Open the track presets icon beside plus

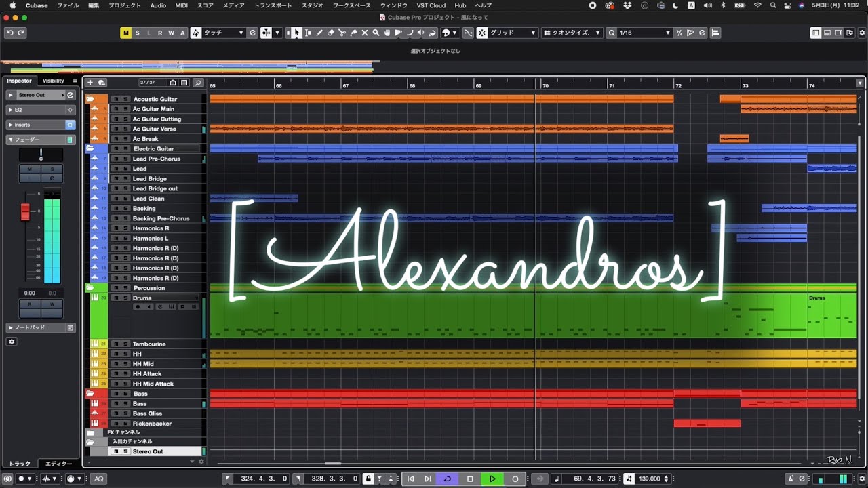[102, 83]
